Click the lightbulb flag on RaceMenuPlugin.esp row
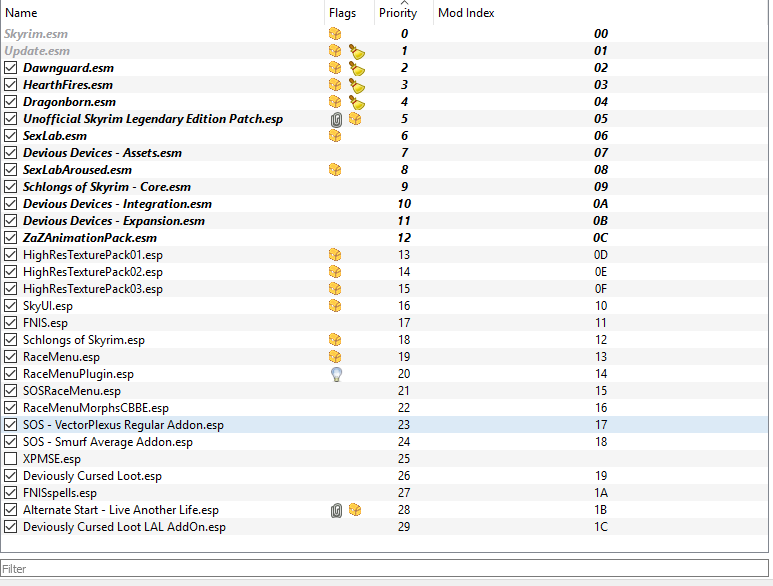Viewport: 773px width, 586px height. click(336, 374)
